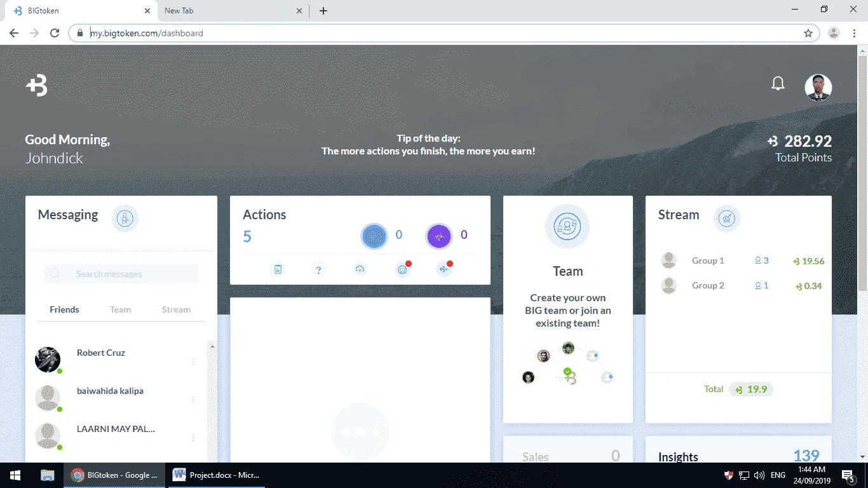Click the Actions count 5
This screenshot has height=488, width=868.
click(247, 237)
